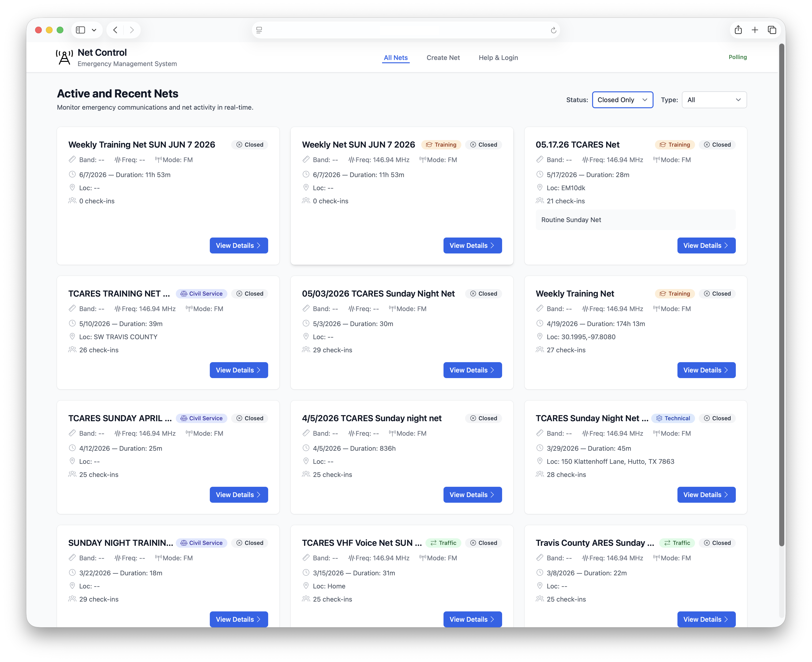Click the 05/03/2026 TCARES Sunday Night Net title
Image resolution: width=812 pixels, height=662 pixels.
point(378,293)
